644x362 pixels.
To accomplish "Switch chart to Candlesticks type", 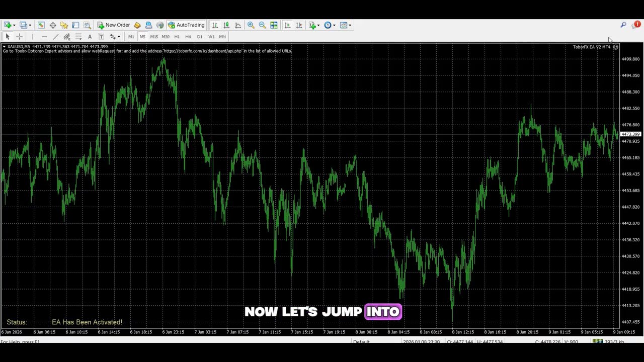I will pos(226,25).
